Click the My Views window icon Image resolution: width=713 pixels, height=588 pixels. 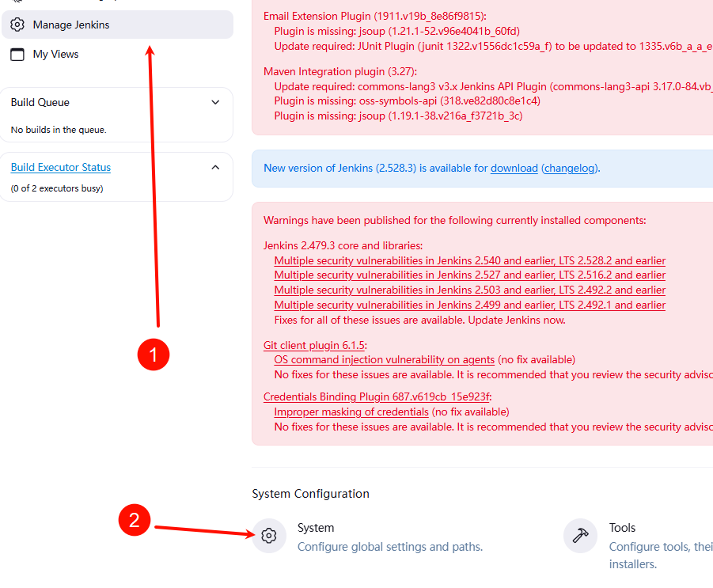point(17,54)
